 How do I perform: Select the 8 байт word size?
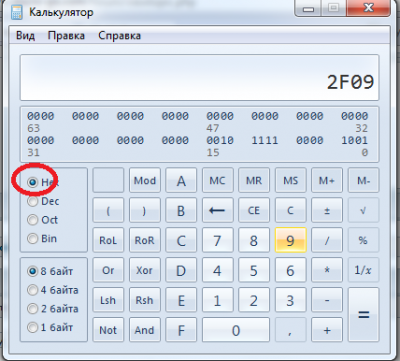point(33,271)
